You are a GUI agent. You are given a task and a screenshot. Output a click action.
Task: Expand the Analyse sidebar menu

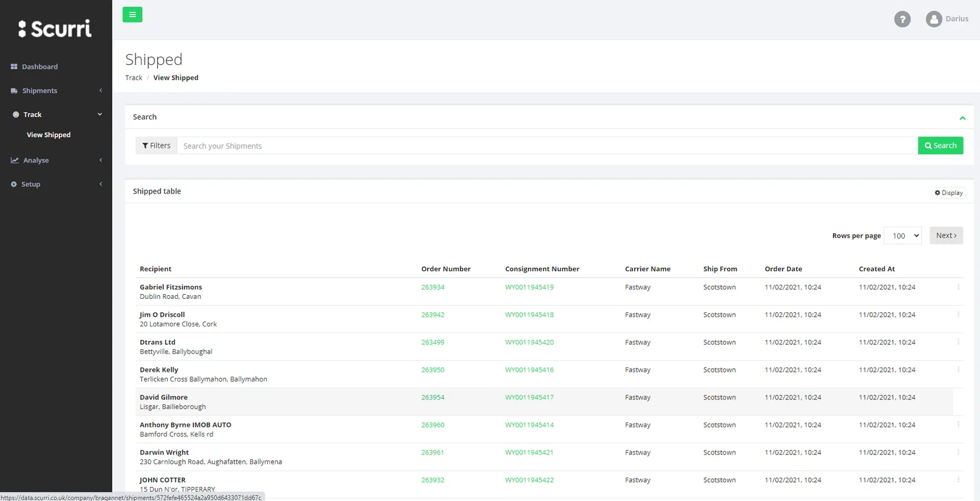click(100, 160)
